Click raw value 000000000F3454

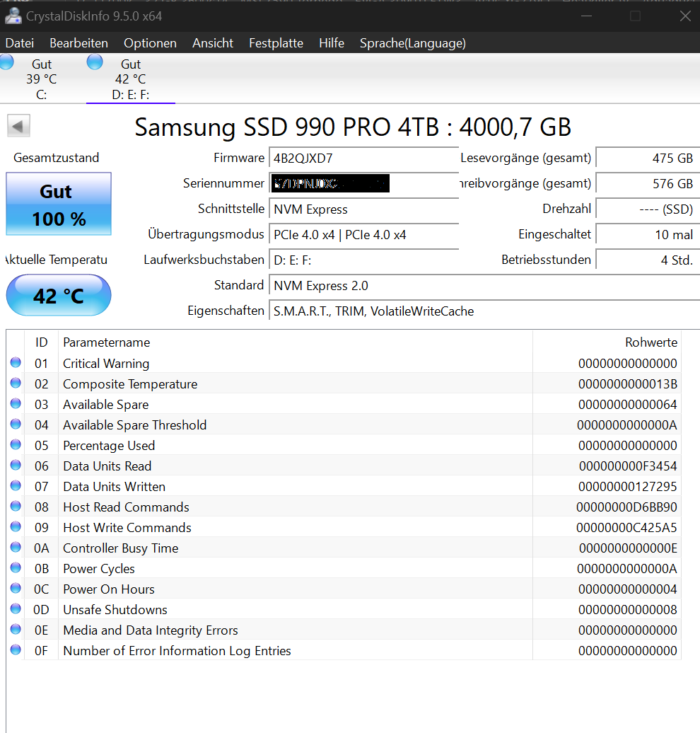[x=628, y=466]
